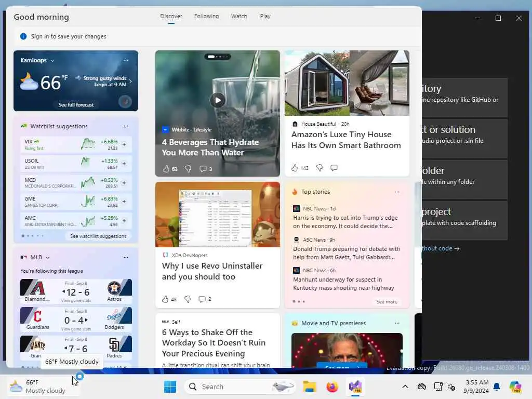Like the Amazon Tiny House article
The width and height of the screenshot is (532, 399).
(295, 168)
